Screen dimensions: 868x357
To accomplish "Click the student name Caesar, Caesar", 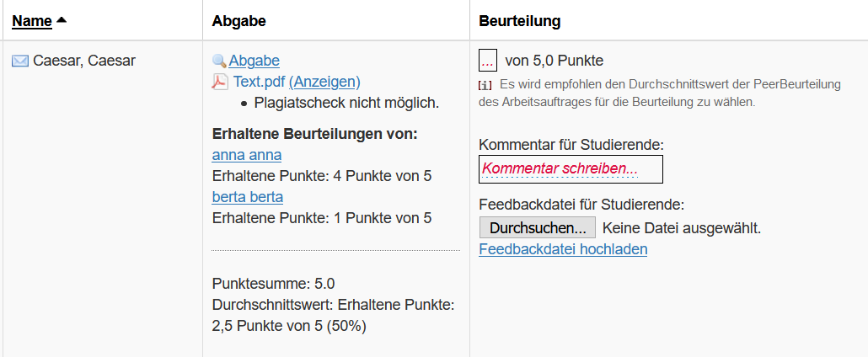I will coord(84,61).
